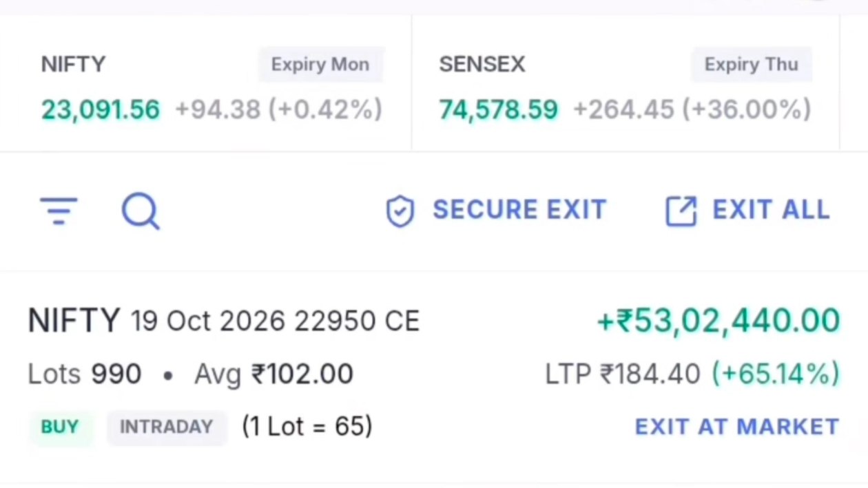
Task: Tap the Lots 990 quantity text
Action: tap(85, 374)
